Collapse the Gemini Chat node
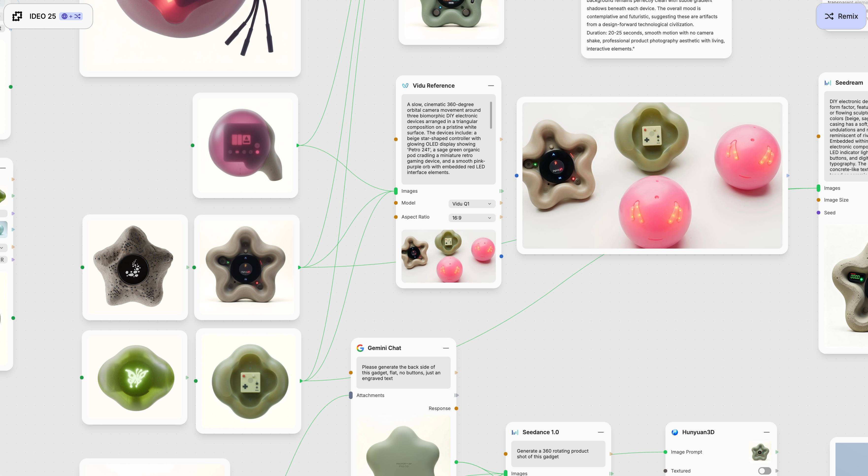868x476 pixels. [446, 348]
